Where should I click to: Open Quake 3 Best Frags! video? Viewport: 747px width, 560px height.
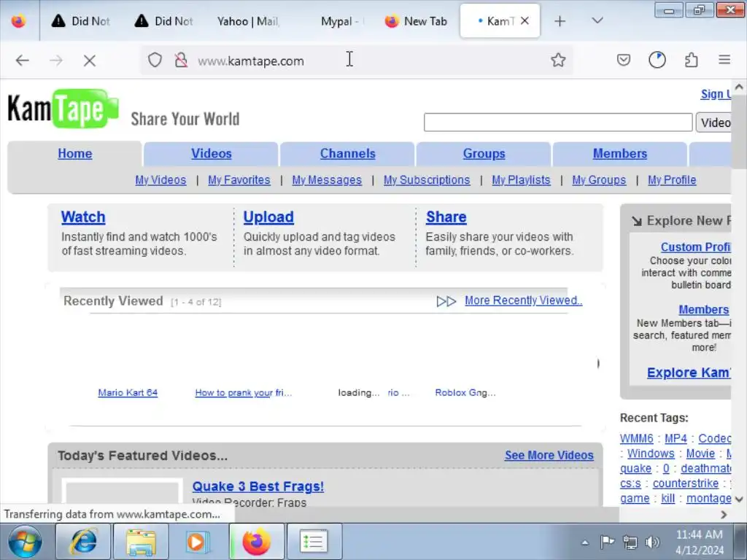258,486
